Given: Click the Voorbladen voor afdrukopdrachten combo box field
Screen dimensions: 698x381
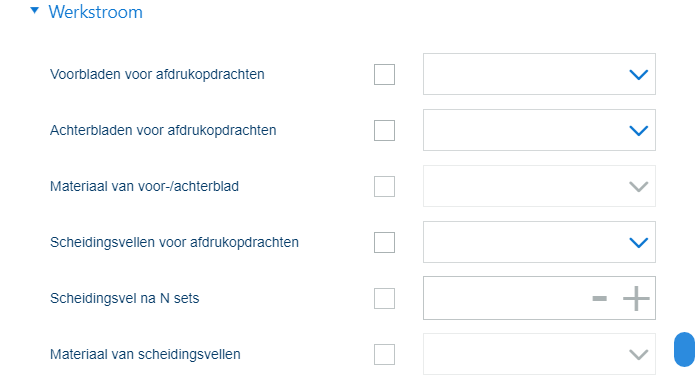Looking at the screenshot, I should 539,74.
